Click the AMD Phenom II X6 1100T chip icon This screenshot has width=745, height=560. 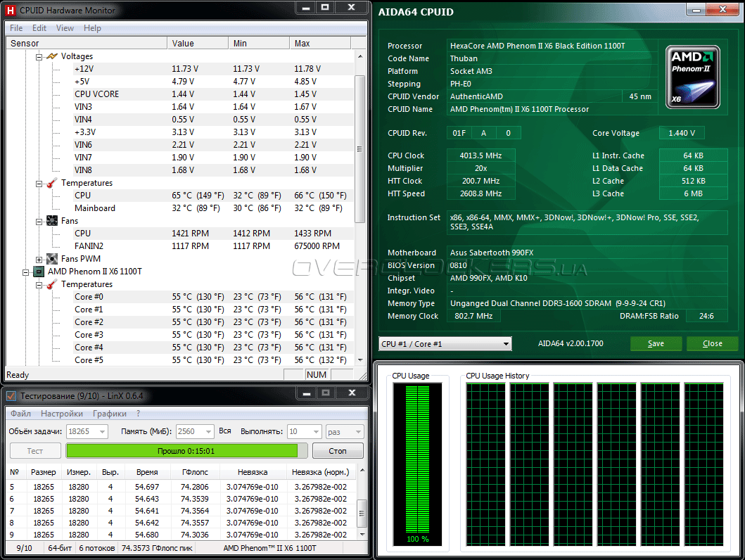click(39, 272)
